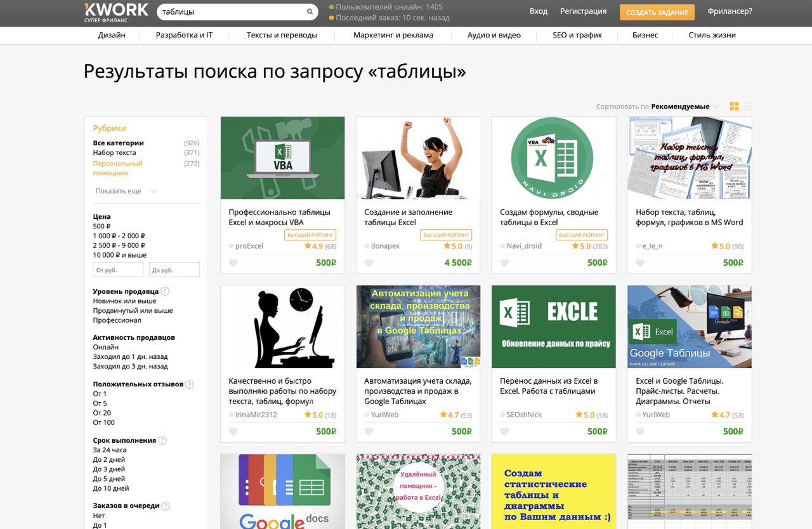Viewport: 812px width, 529px height.
Task: Click the До руб. price field
Action: coord(174,270)
